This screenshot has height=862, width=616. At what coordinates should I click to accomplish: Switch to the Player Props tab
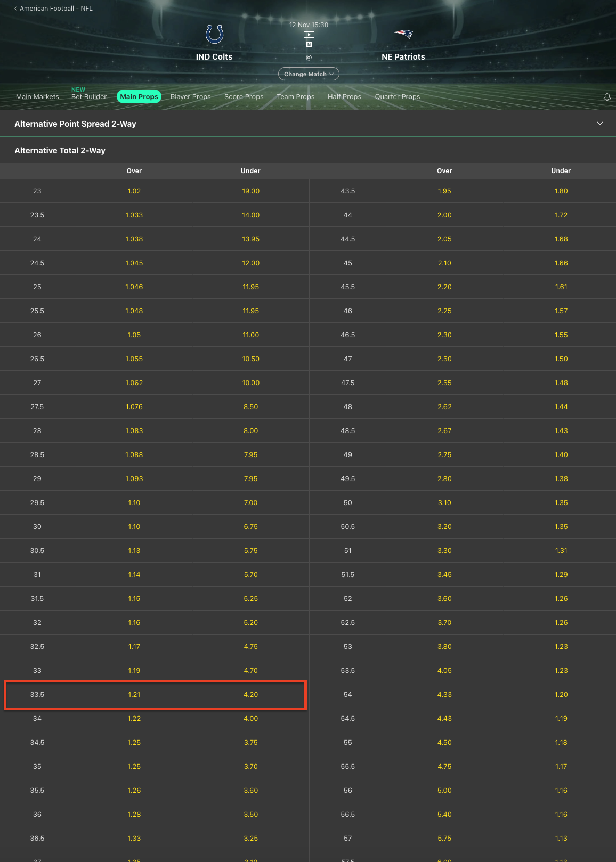tap(190, 97)
